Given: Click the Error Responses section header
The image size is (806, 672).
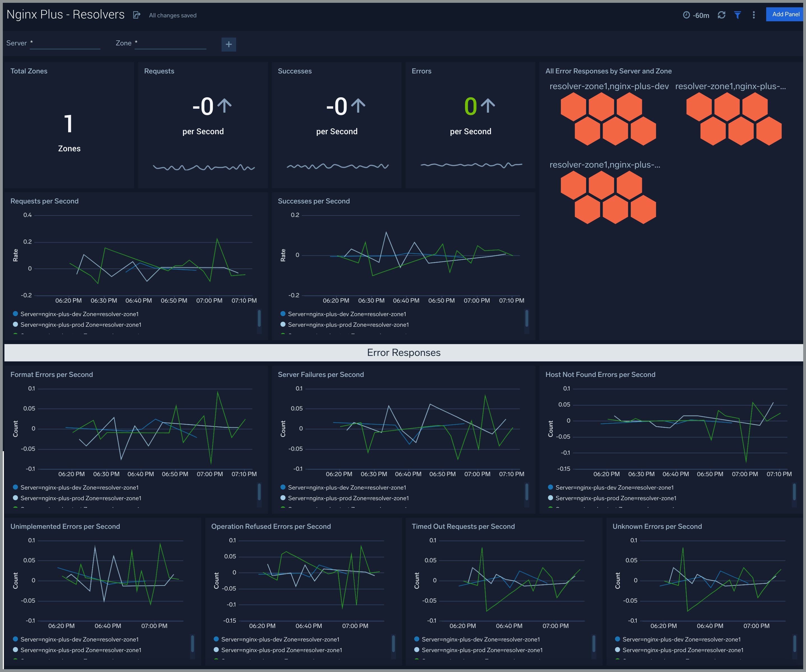Looking at the screenshot, I should (403, 353).
